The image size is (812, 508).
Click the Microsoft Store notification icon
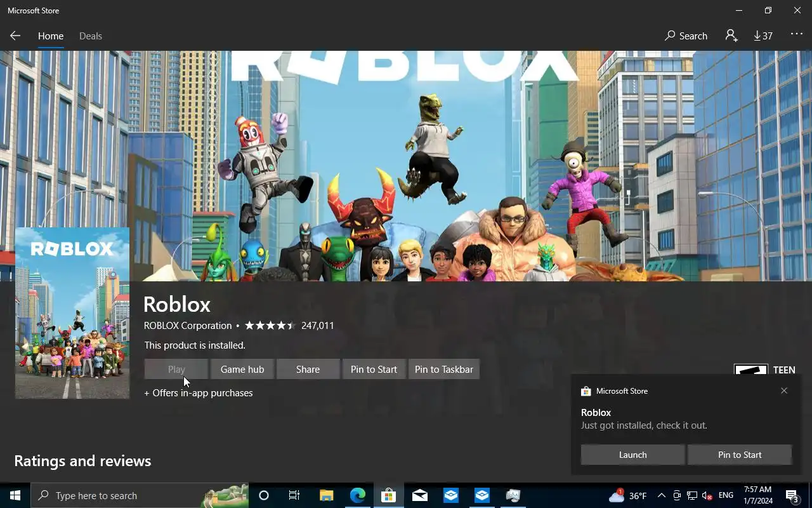(x=586, y=391)
